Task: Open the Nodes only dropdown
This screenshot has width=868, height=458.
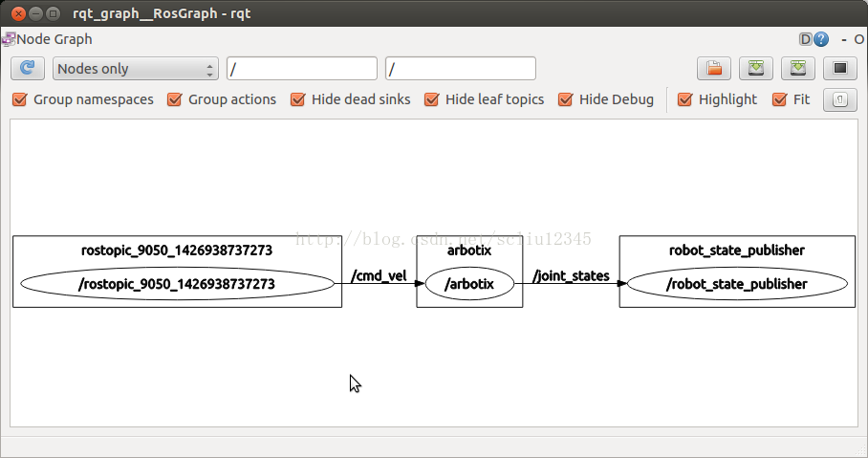Action: click(135, 69)
